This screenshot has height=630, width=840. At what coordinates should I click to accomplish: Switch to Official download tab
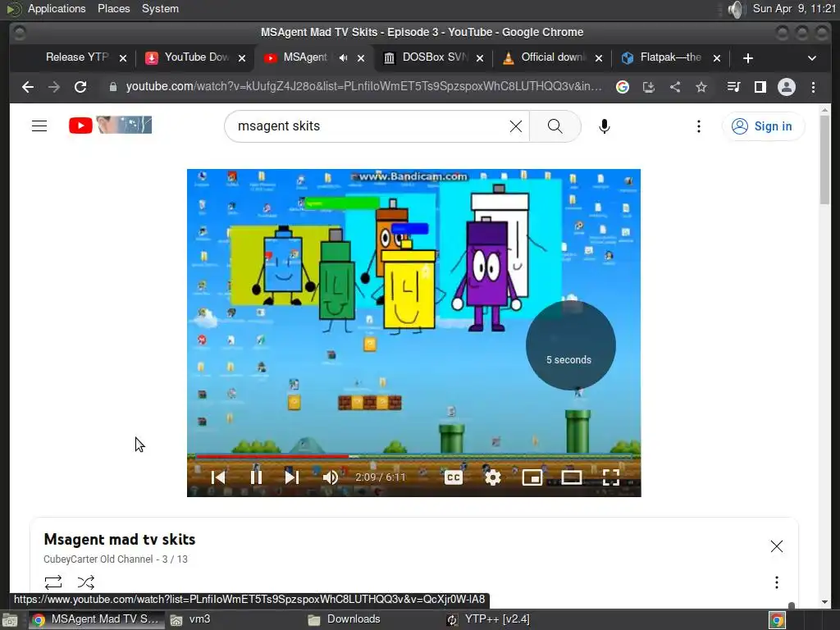(x=554, y=57)
